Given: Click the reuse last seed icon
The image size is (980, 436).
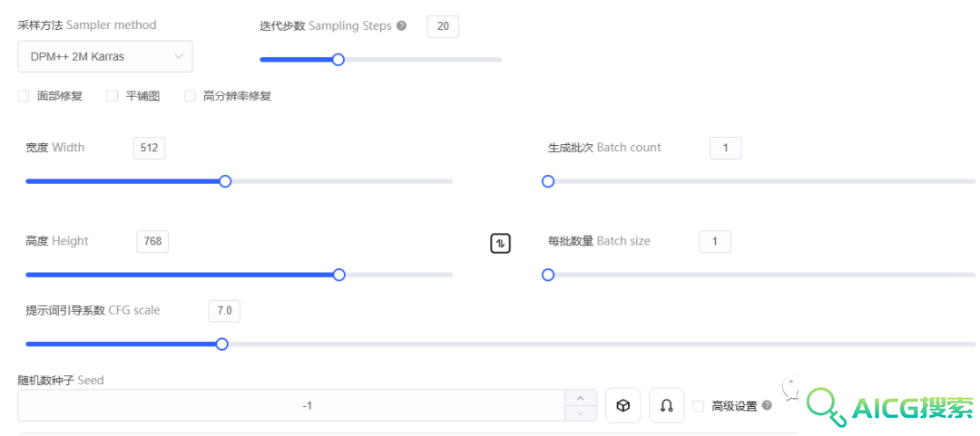Looking at the screenshot, I should tap(666, 405).
